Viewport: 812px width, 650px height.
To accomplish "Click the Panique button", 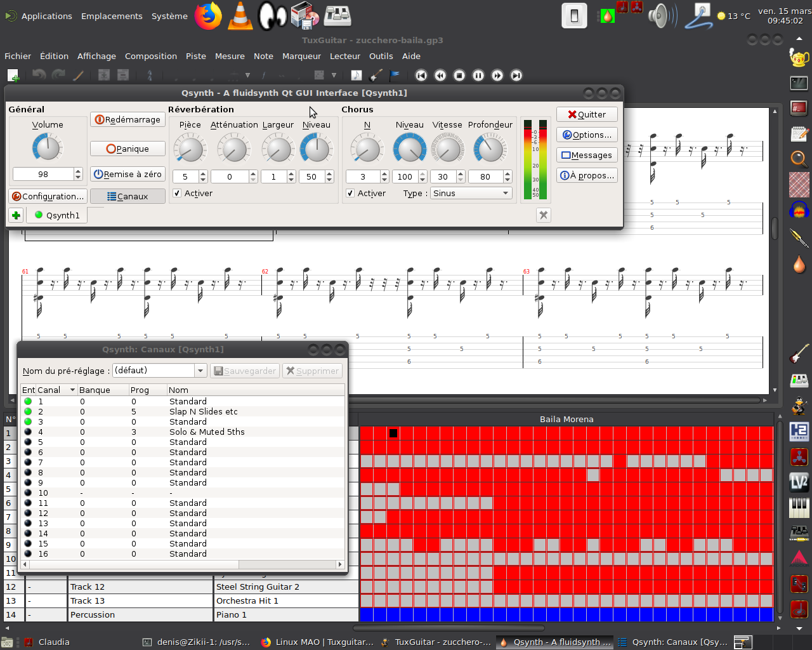I will [128, 149].
